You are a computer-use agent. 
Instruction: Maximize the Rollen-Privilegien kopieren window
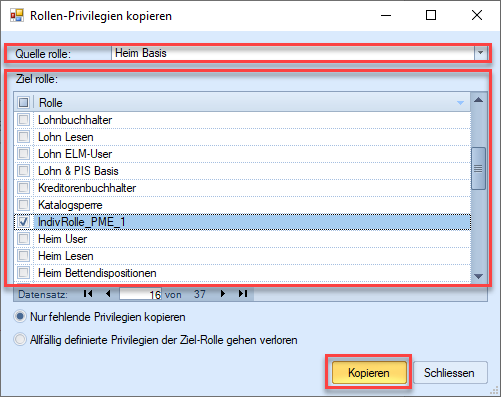[x=431, y=15]
